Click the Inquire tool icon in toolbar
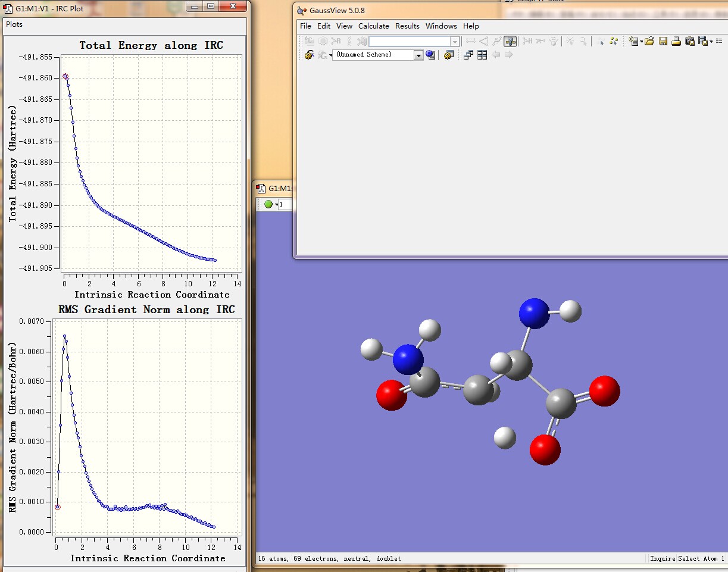The height and width of the screenshot is (572, 728). point(510,41)
